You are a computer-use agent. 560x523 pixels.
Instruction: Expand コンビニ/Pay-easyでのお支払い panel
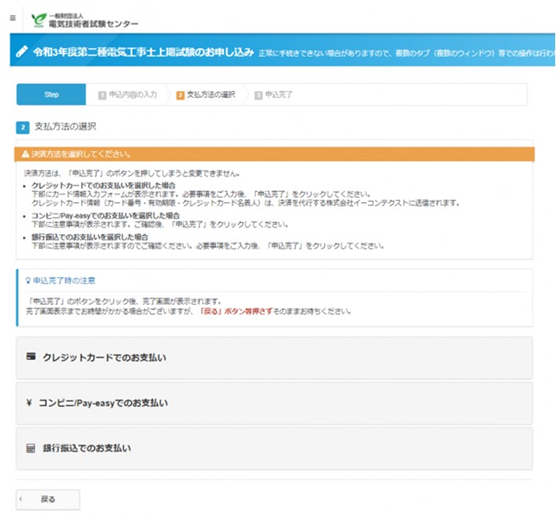coord(274,403)
